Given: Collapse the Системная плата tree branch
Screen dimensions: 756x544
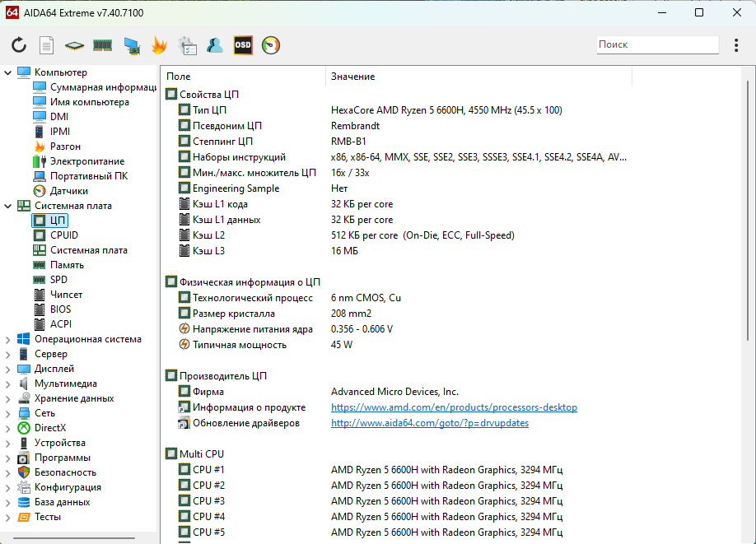Looking at the screenshot, I should pos(8,206).
